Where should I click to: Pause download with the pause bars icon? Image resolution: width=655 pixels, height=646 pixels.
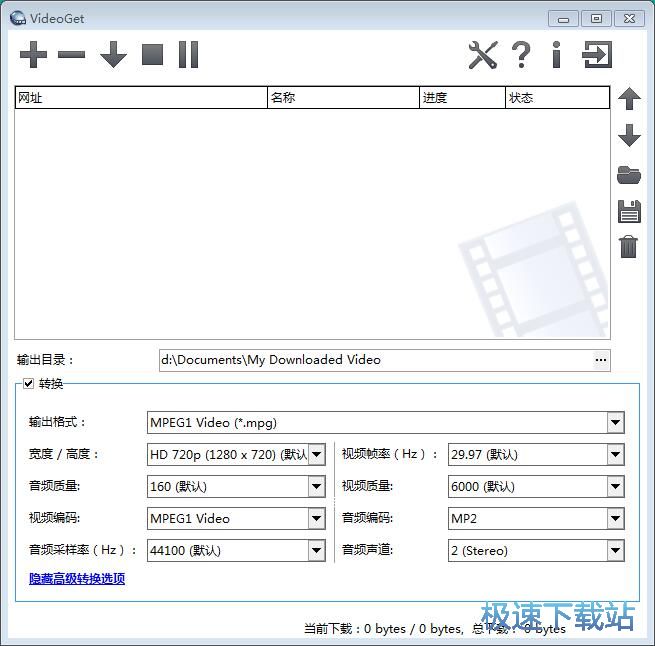[188, 54]
